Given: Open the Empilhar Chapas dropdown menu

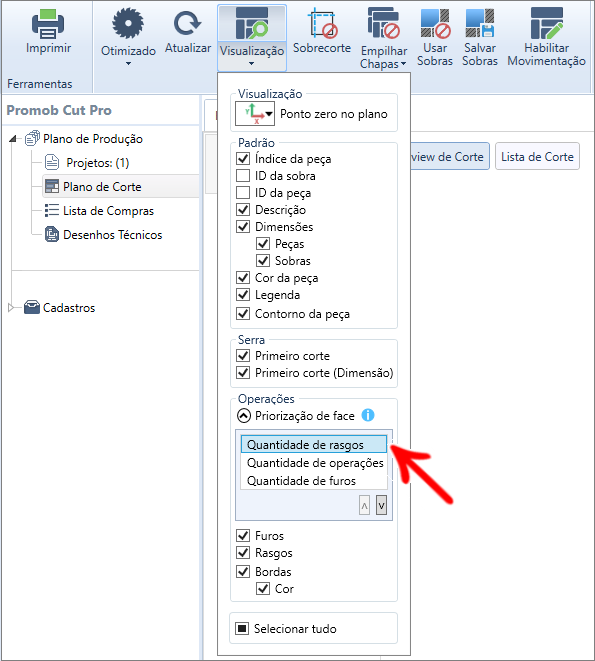Looking at the screenshot, I should 384,38.
